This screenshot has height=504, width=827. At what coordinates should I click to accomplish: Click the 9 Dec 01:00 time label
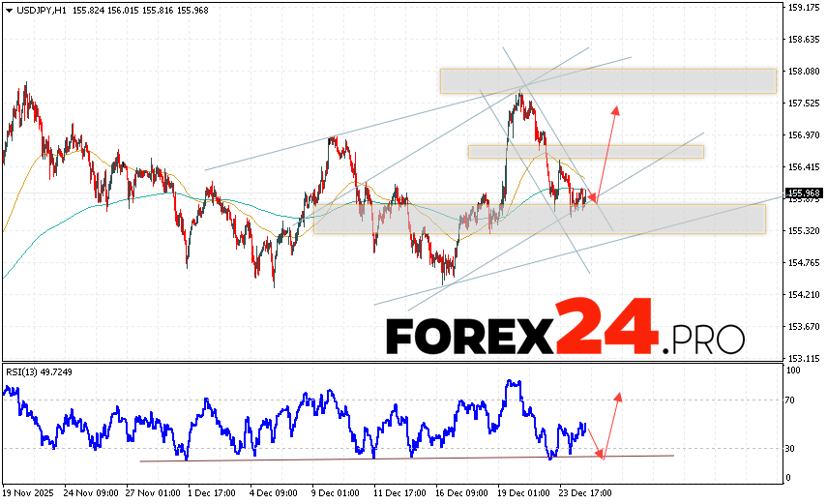(335, 491)
